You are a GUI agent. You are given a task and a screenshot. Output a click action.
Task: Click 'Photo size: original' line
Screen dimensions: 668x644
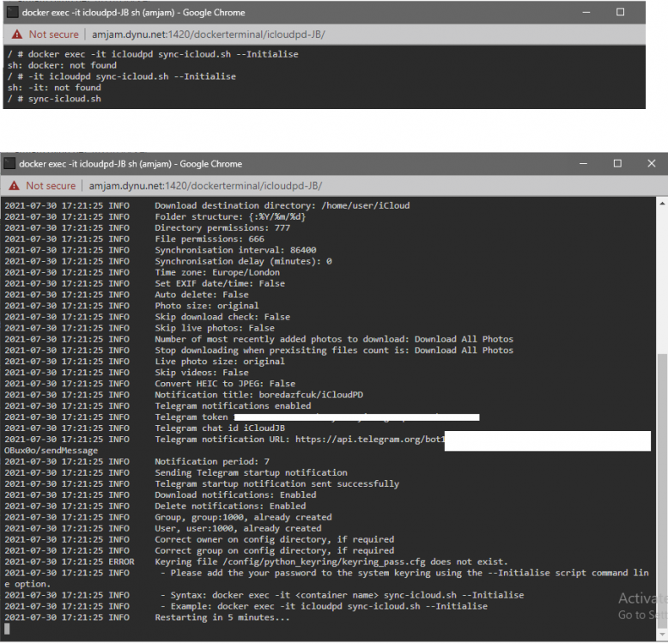click(x=207, y=306)
